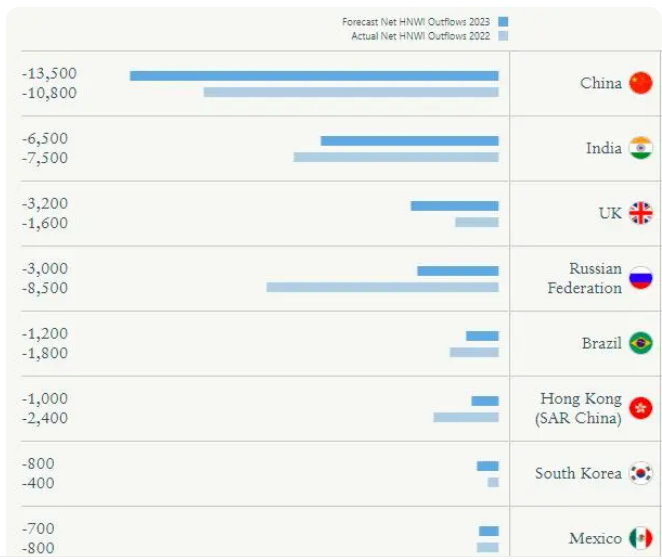Click the Hong Kong flag icon
The width and height of the screenshot is (662, 560).
640,408
